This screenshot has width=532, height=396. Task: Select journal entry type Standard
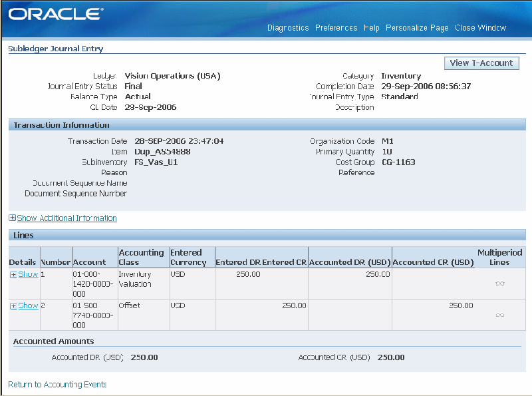click(400, 97)
